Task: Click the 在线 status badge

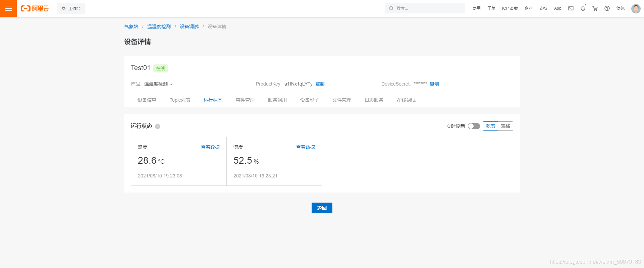Action: [161, 68]
